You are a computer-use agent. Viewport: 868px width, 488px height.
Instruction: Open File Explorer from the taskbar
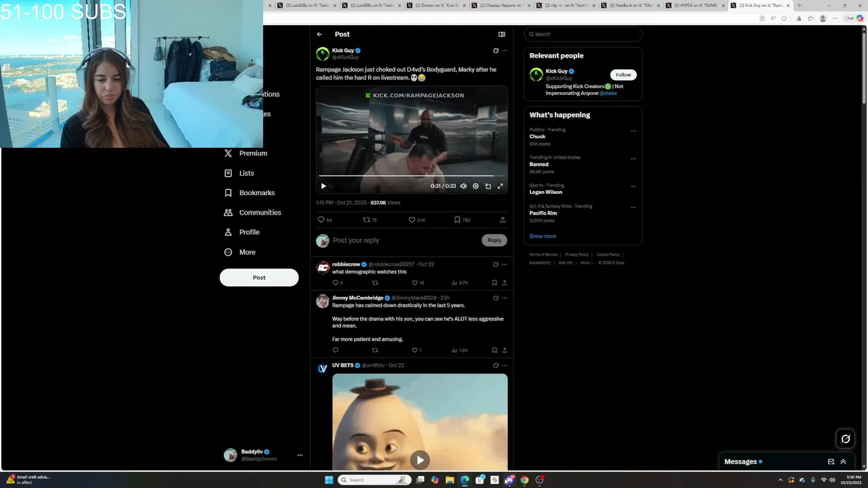coord(450,480)
